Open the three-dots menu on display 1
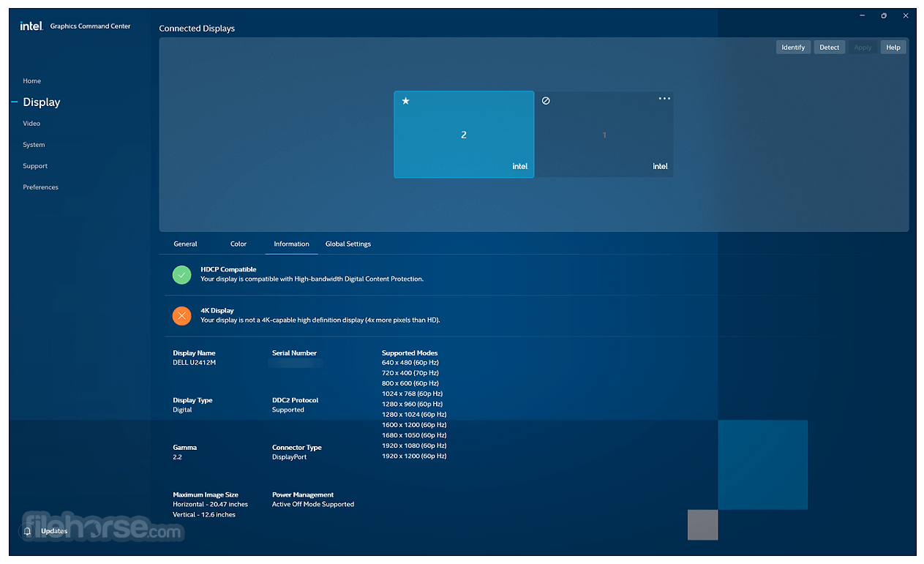 [664, 98]
